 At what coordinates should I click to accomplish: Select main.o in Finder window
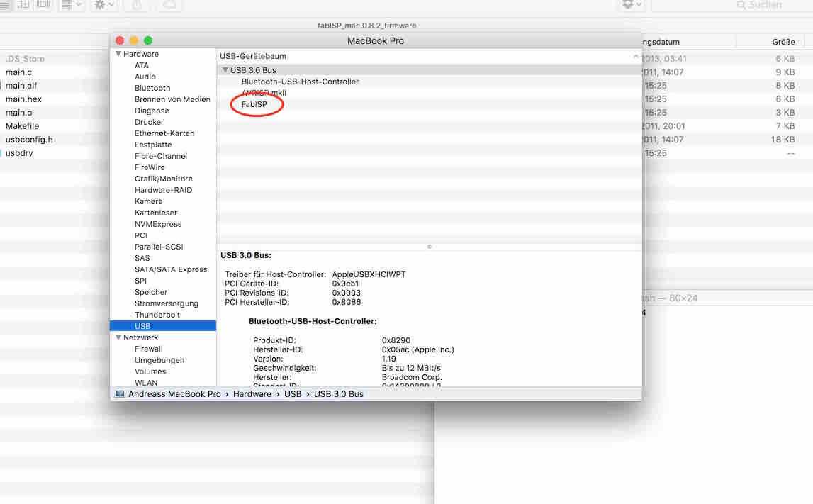pos(18,113)
